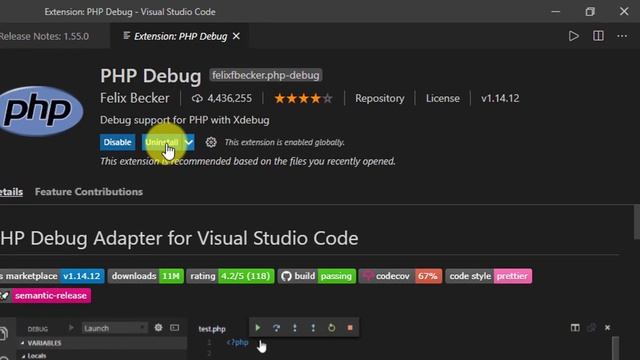Click the debug configuration gear icon
This screenshot has height=360, width=640.
[158, 328]
